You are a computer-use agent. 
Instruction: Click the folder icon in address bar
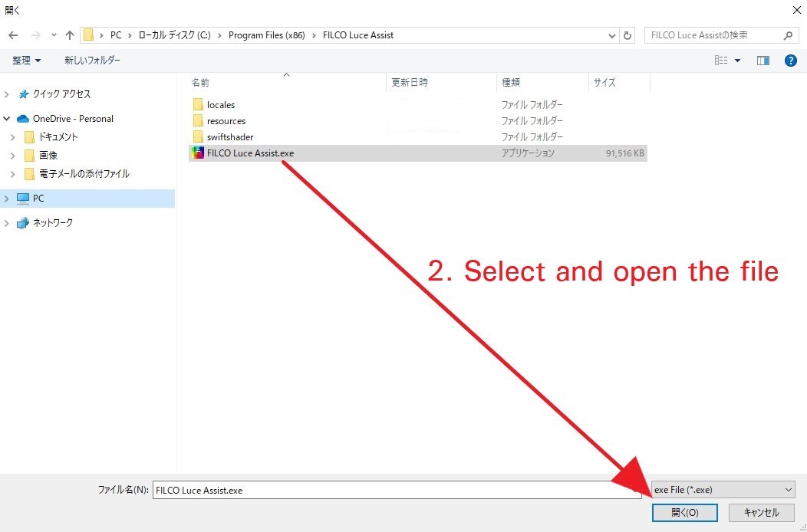tap(88, 35)
